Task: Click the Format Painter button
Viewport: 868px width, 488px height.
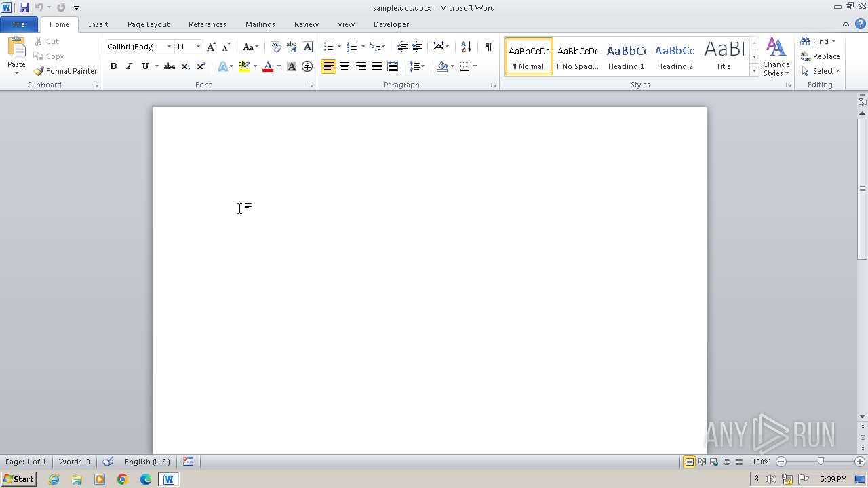Action: (65, 71)
